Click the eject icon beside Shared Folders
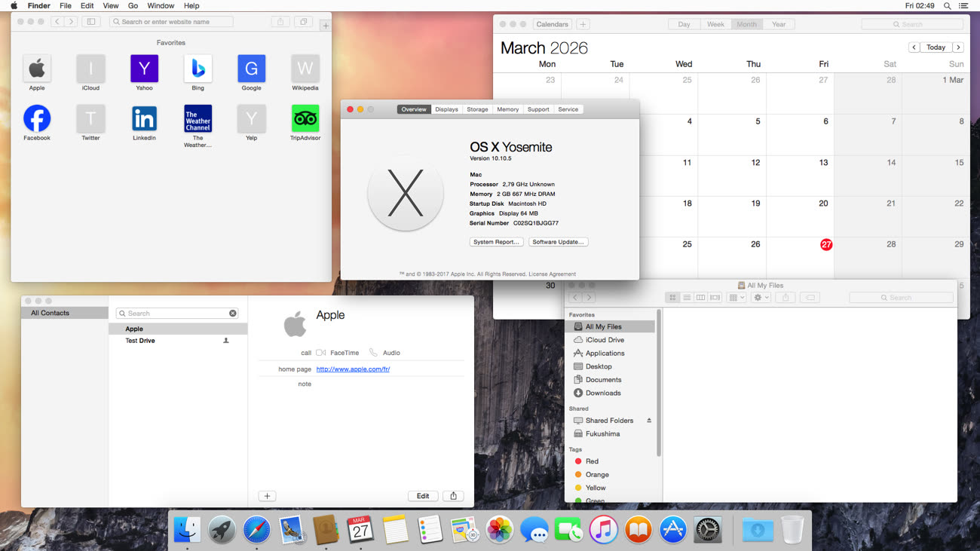 tap(649, 421)
